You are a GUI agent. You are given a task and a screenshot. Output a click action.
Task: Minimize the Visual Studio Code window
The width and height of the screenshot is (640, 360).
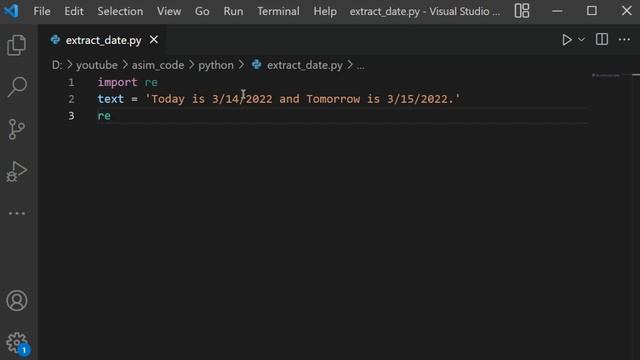[x=557, y=11]
